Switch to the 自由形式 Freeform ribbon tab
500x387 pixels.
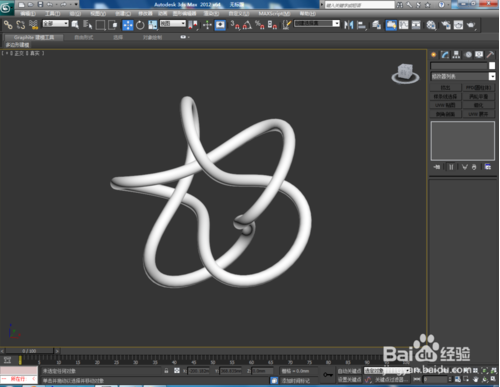84,37
